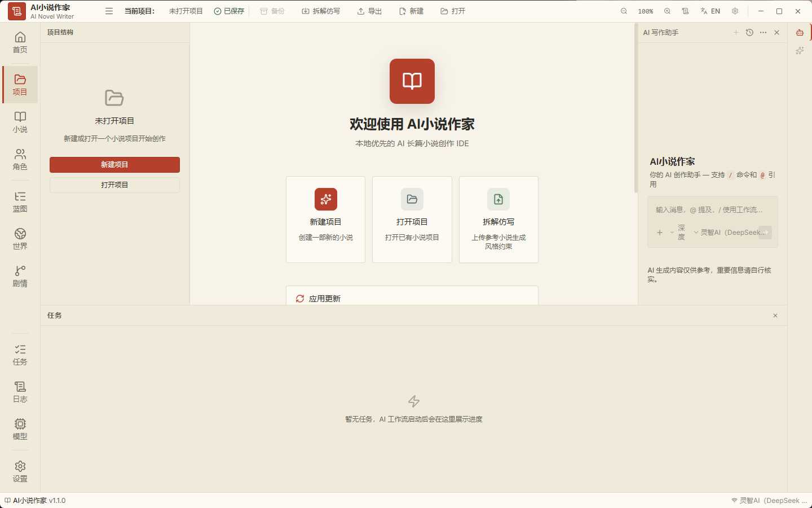The width and height of the screenshot is (812, 508).
Task: Click 打开项目 button in left panel
Action: click(114, 185)
